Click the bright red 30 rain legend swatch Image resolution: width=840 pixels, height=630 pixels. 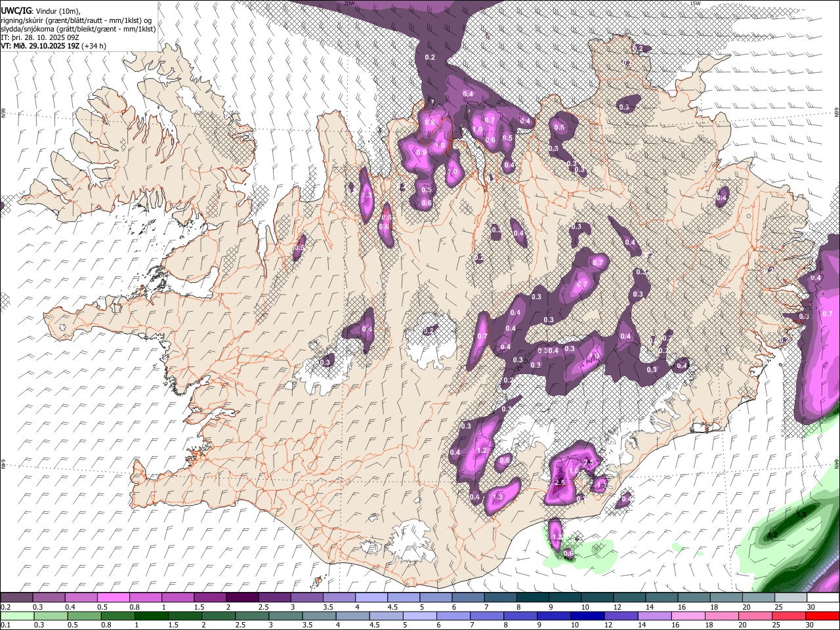(822, 616)
